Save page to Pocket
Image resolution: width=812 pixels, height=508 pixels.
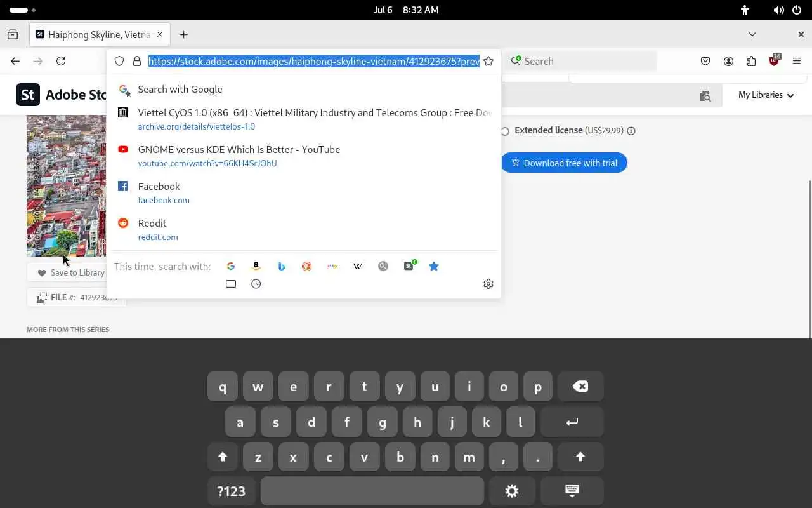705,61
